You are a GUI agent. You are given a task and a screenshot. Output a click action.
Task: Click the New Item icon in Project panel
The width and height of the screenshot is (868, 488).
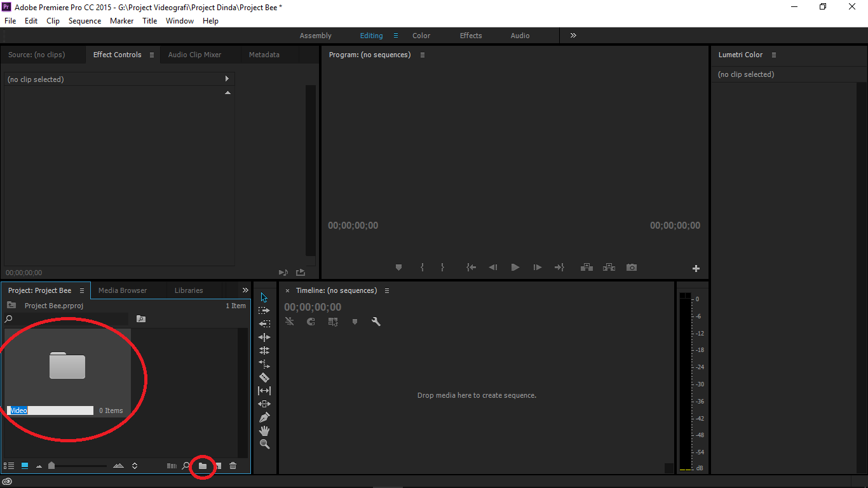coord(218,466)
